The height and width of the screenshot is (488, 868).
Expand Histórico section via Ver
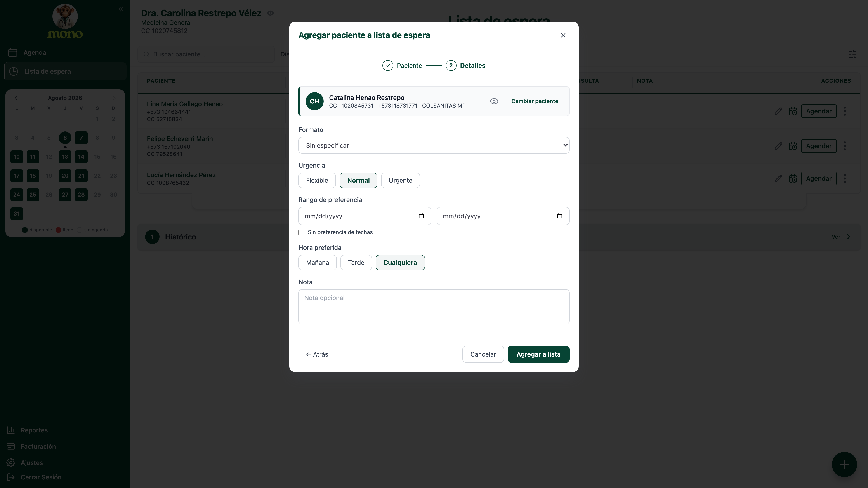click(x=841, y=237)
